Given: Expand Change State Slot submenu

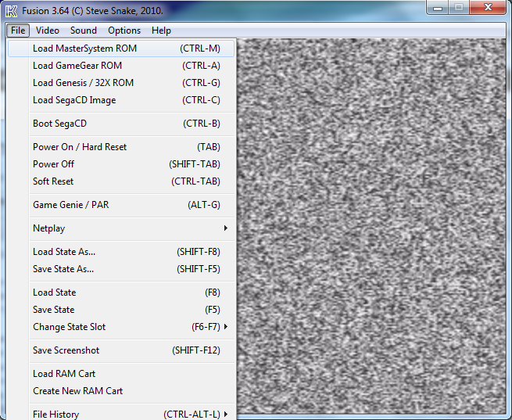Looking at the screenshot, I should pos(121,327).
